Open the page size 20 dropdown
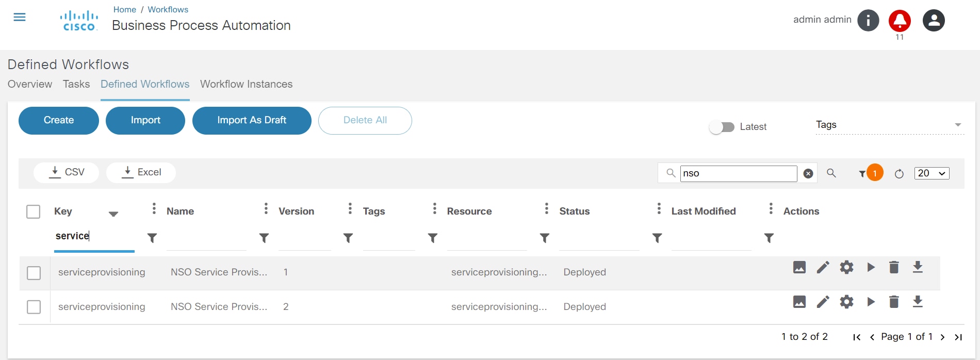The height and width of the screenshot is (360, 980). (932, 173)
